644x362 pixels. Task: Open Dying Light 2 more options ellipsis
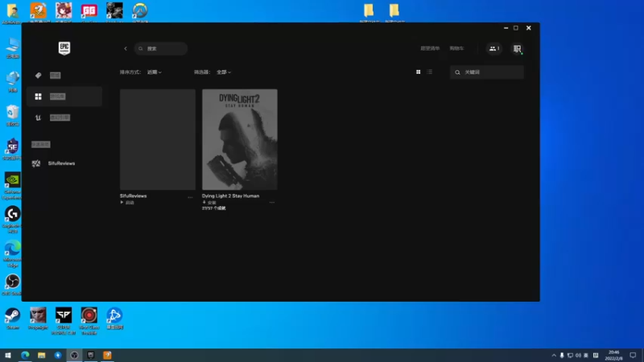[272, 203]
